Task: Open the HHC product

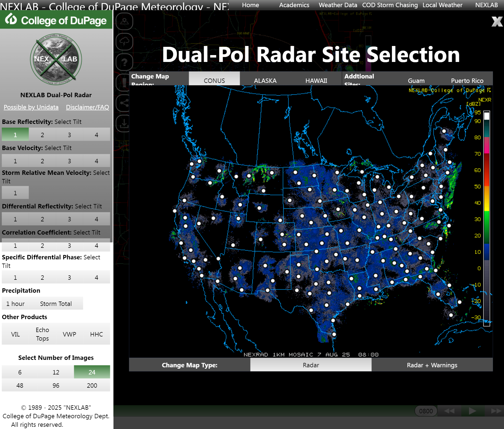Action: point(96,334)
